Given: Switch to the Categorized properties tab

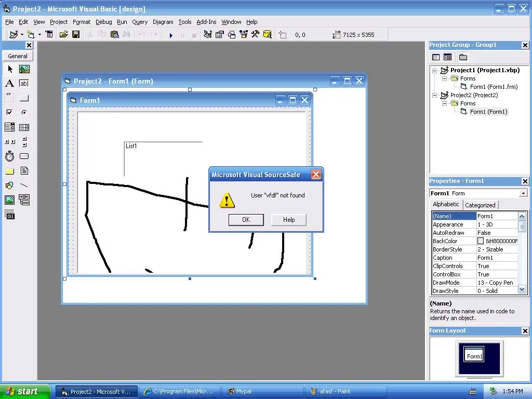Looking at the screenshot, I should pyautogui.click(x=480, y=205).
